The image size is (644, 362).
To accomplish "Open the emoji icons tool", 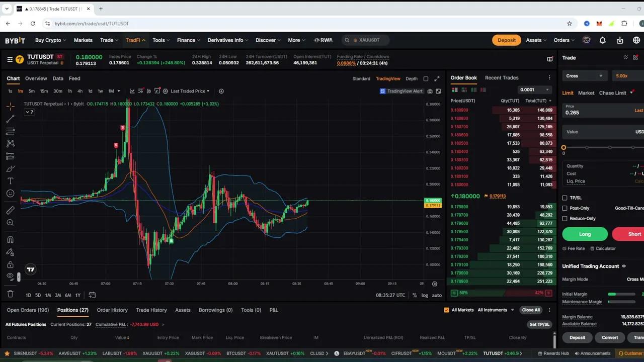I will (x=10, y=194).
